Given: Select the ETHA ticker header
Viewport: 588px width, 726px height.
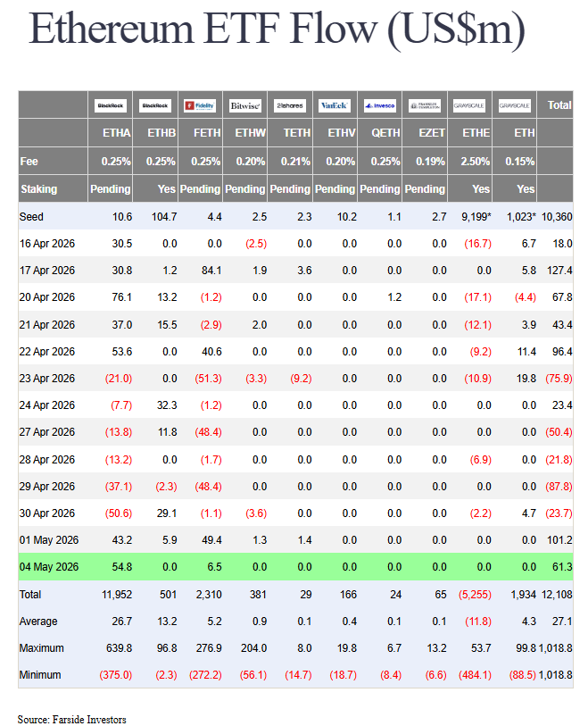Looking at the screenshot, I should point(117,133).
